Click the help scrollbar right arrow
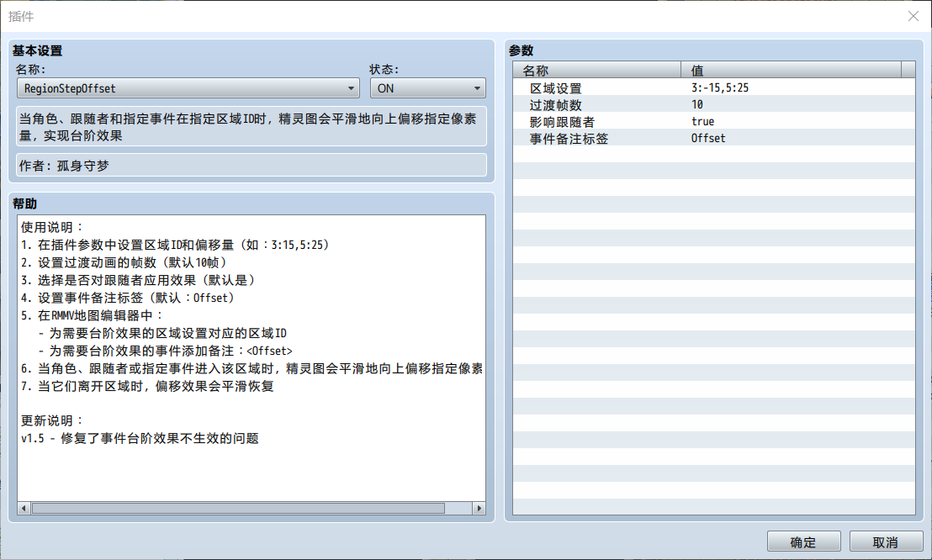The image size is (932, 560). coord(479,508)
